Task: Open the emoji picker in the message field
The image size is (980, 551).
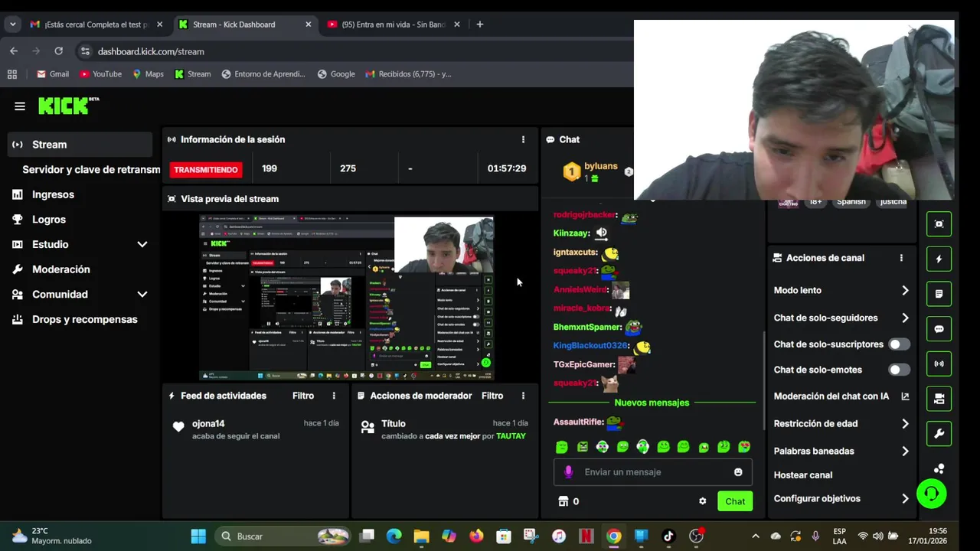Action: (x=738, y=472)
